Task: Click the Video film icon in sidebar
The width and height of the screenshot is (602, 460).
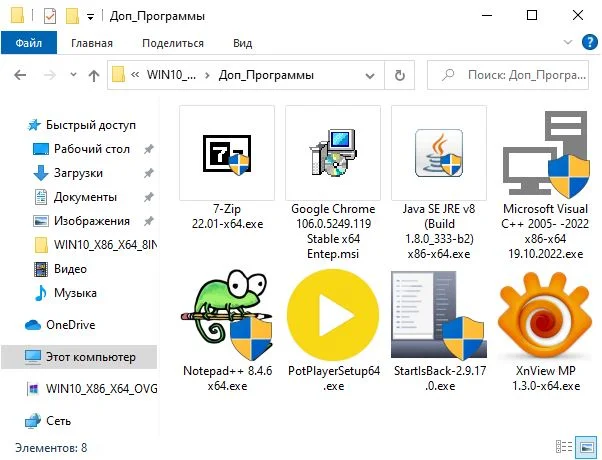Action: click(x=41, y=269)
